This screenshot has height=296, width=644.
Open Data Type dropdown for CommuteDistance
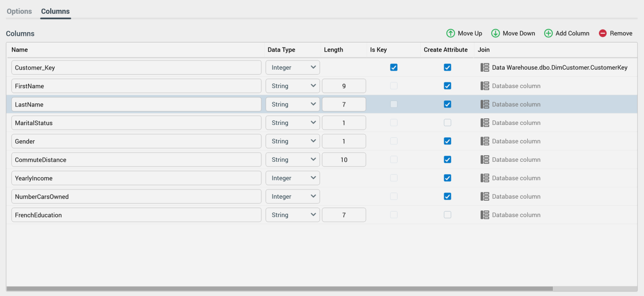[x=293, y=160]
